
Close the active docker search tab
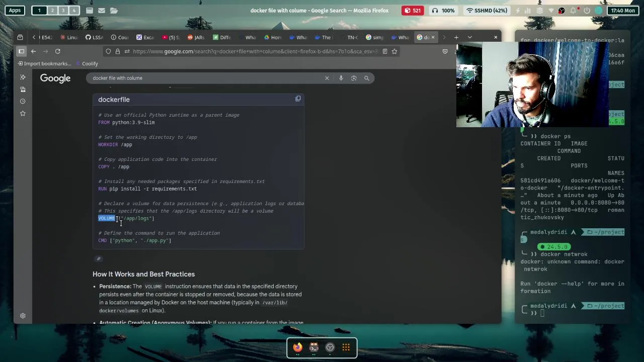(433, 37)
